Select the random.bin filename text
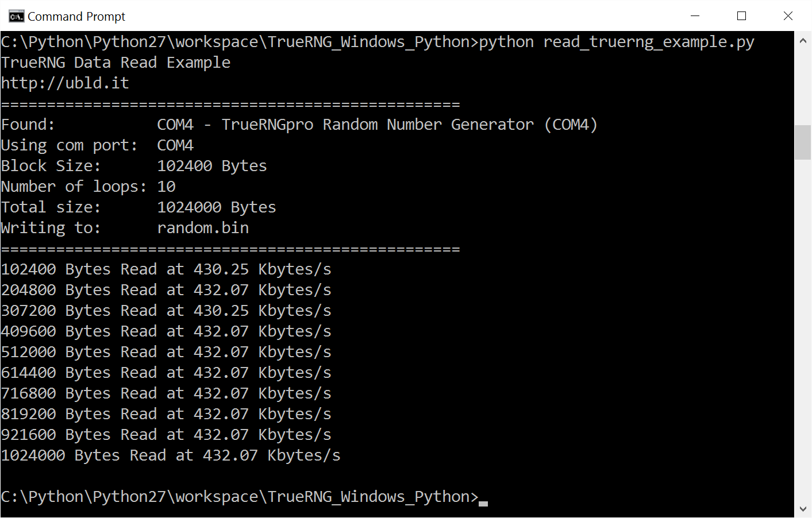Image resolution: width=812 pixels, height=518 pixels. tap(202, 227)
